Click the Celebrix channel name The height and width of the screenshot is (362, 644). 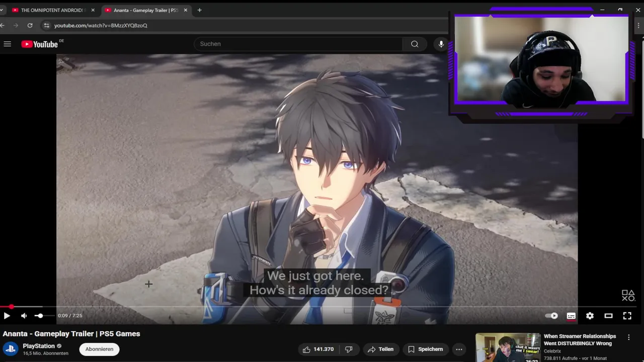[552, 351]
